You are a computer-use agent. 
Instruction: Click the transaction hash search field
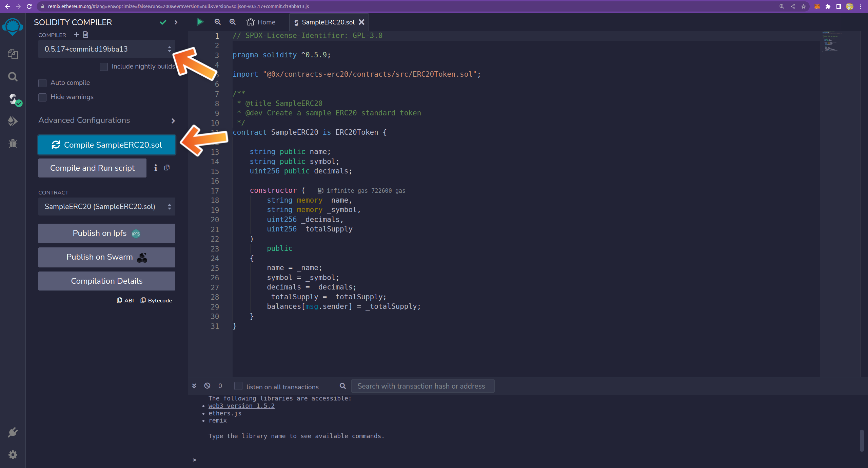pyautogui.click(x=422, y=386)
